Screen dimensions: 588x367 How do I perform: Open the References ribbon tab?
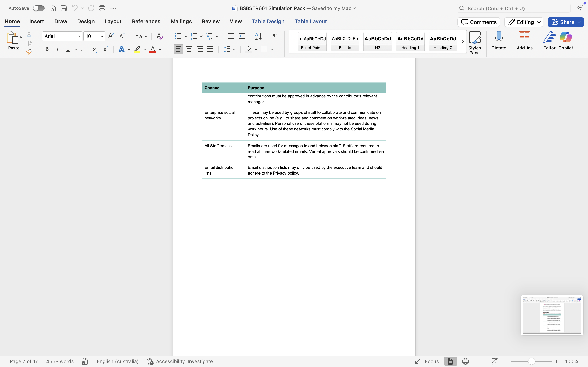point(146,21)
